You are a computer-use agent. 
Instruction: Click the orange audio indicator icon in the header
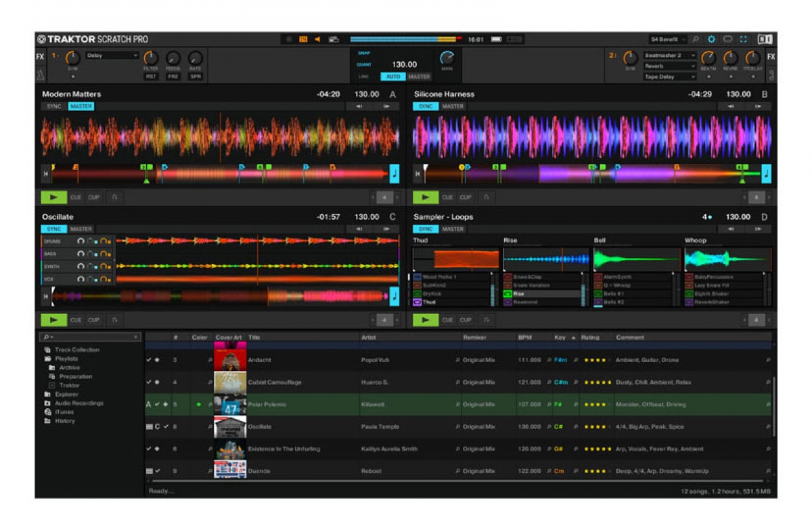click(303, 39)
